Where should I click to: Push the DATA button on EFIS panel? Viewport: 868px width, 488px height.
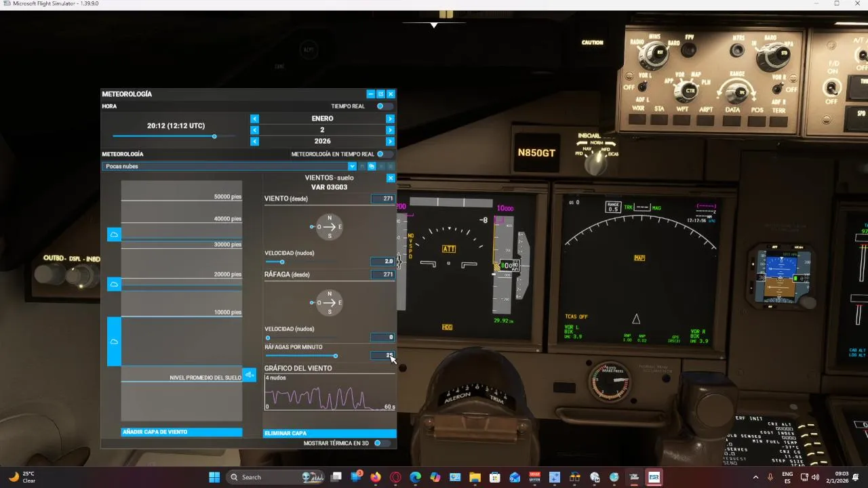pyautogui.click(x=732, y=122)
